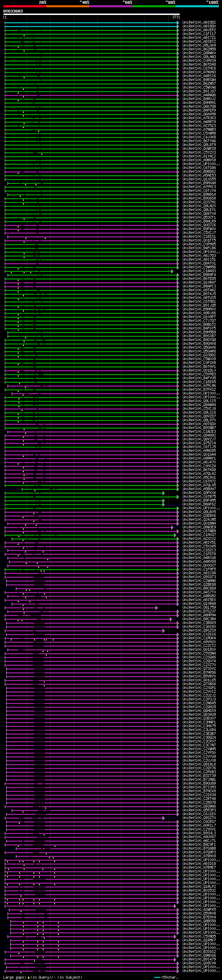Click the UniRef100_B8AF62 label
This screenshot has height=980, width=222.
click(199, 504)
